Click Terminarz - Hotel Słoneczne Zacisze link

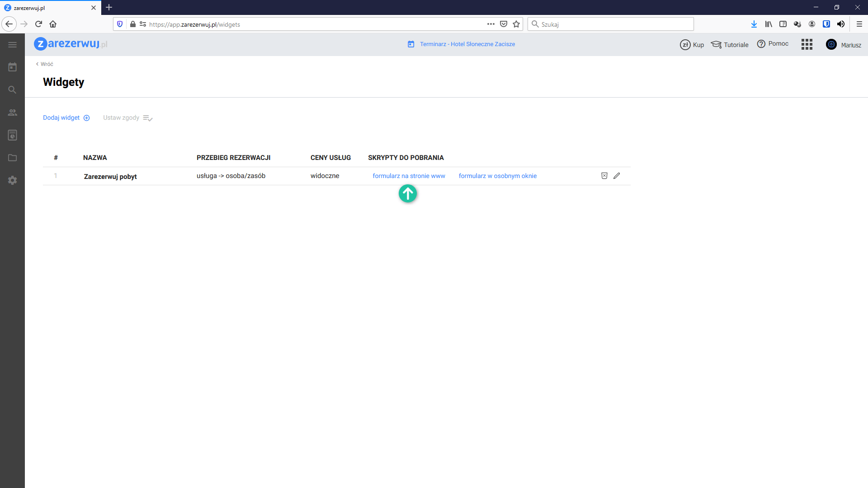[x=467, y=44]
